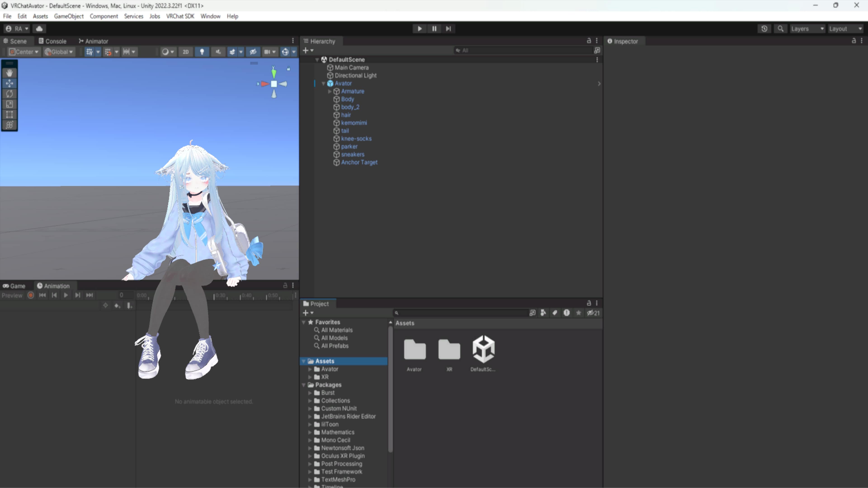Image resolution: width=868 pixels, height=488 pixels.
Task: Click the key all animated properties icon
Action: point(106,305)
